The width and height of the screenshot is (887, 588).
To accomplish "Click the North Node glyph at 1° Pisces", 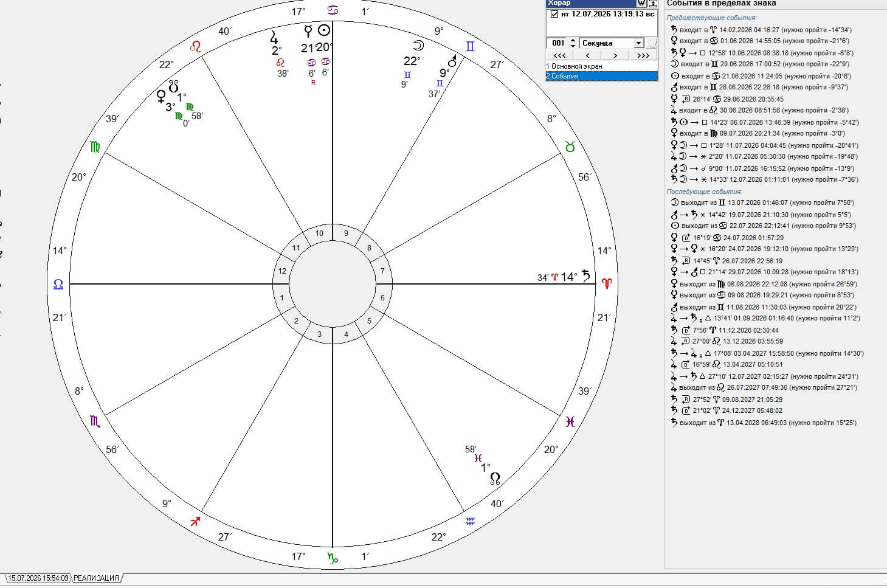I will 495,479.
